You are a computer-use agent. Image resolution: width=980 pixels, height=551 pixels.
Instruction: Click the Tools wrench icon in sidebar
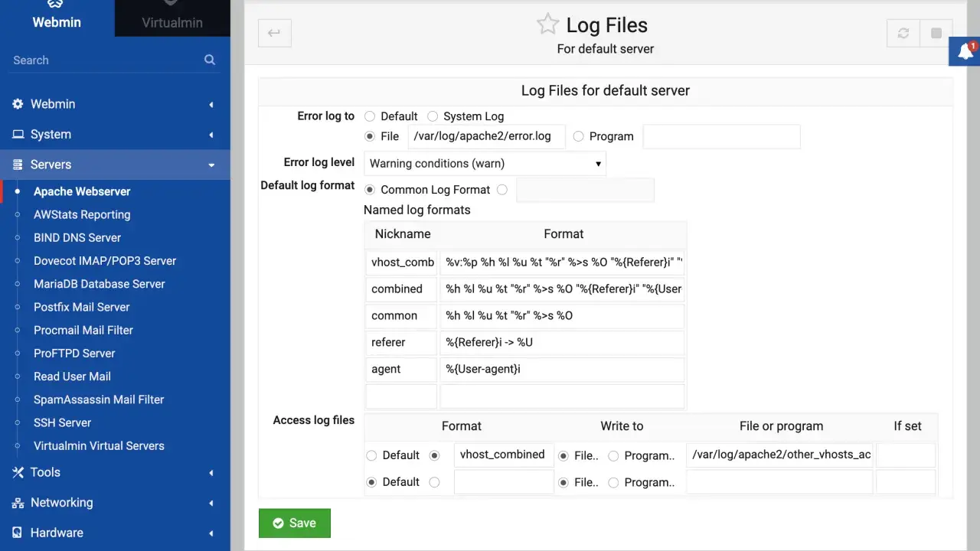pos(18,473)
